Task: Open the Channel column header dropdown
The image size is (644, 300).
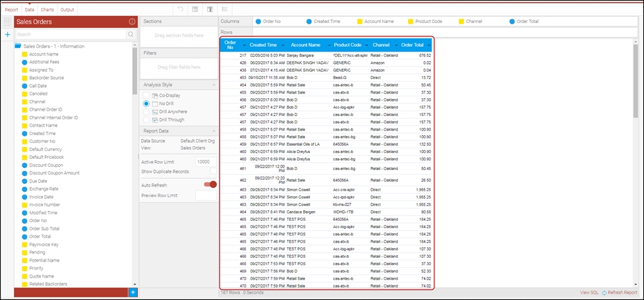Action: point(396,45)
